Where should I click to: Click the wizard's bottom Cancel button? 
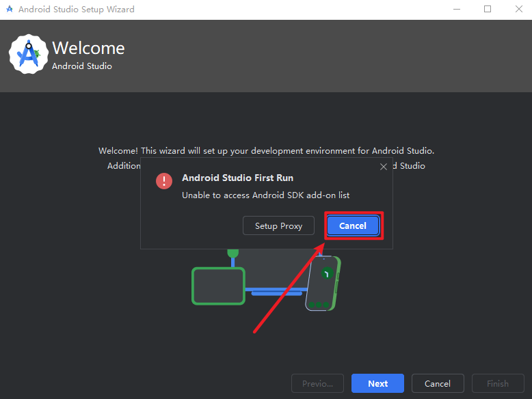coord(437,383)
